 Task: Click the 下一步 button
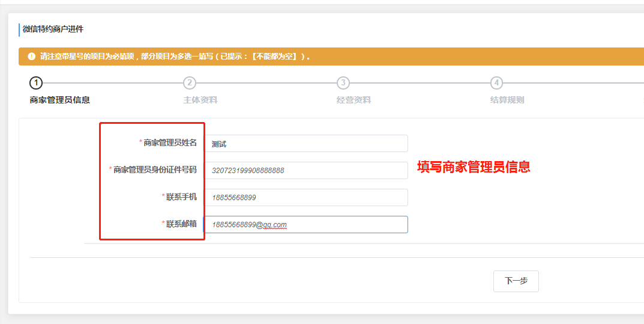[x=516, y=281]
